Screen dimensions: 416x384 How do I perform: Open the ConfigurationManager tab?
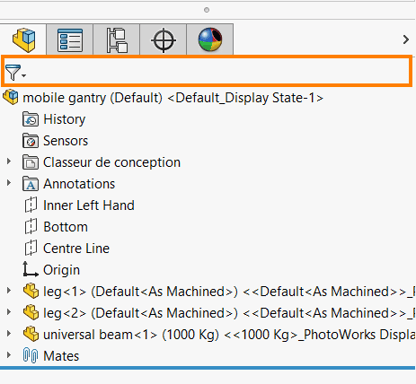(117, 40)
